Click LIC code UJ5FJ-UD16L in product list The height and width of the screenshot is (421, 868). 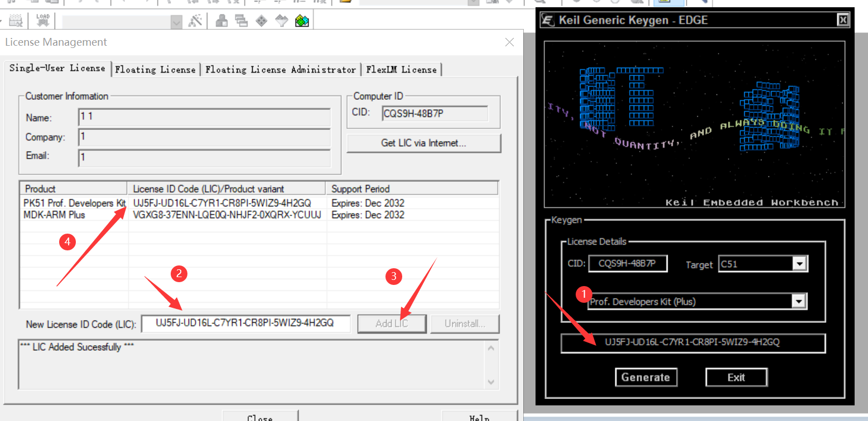click(x=222, y=203)
